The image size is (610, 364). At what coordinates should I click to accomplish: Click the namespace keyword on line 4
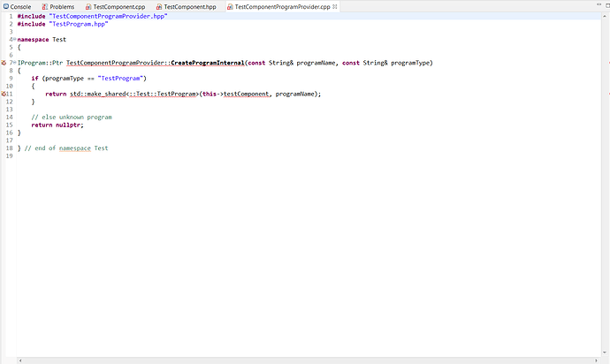coord(33,40)
